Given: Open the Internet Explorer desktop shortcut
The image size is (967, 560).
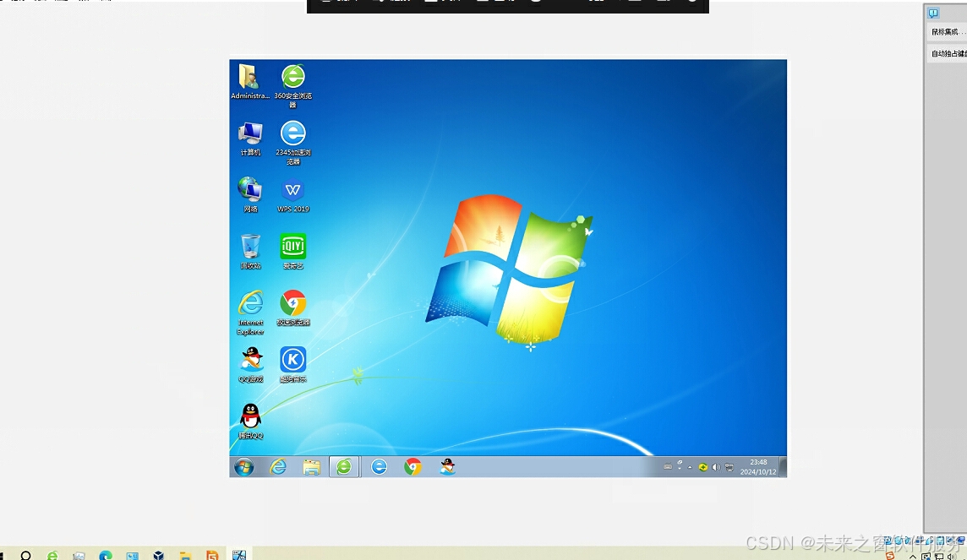Looking at the screenshot, I should tap(249, 313).
